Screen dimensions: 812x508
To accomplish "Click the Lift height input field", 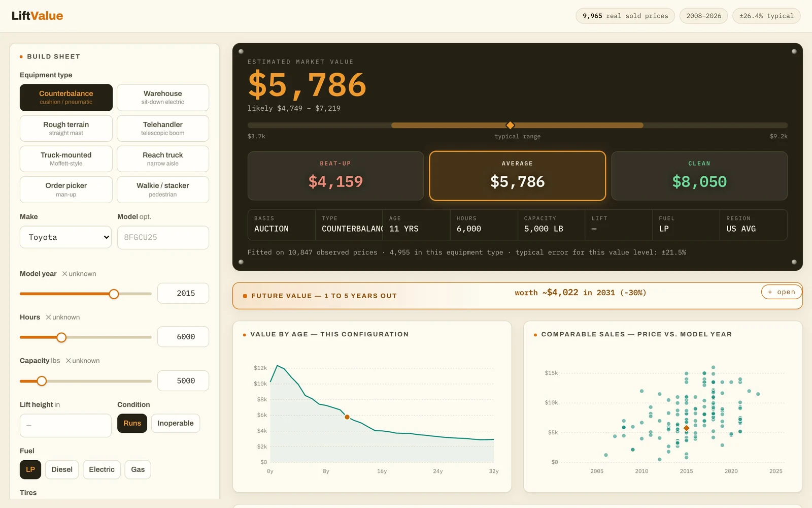I will tap(65, 425).
